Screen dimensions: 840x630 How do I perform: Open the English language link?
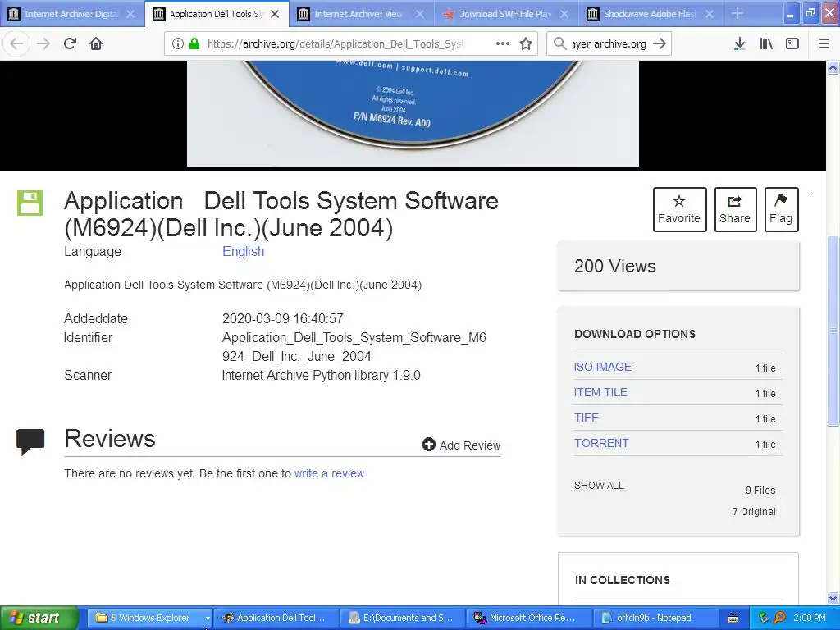point(243,251)
